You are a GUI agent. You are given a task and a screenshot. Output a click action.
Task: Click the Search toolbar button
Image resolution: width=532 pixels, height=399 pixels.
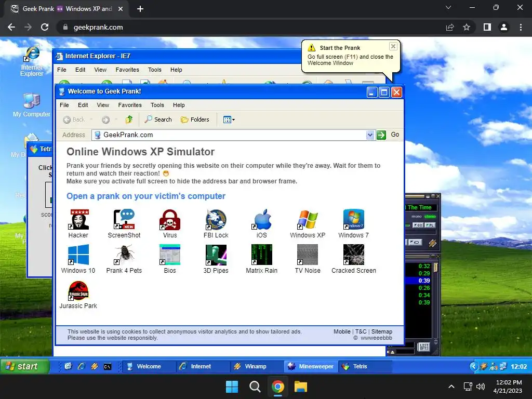click(x=158, y=119)
